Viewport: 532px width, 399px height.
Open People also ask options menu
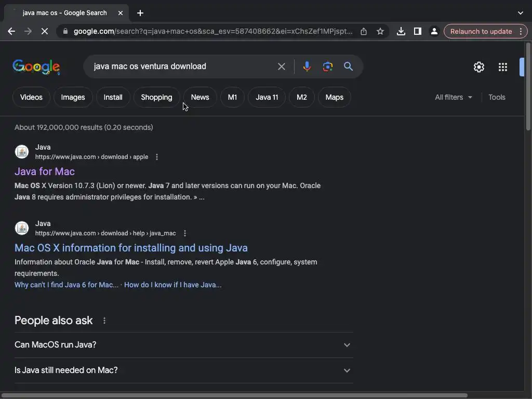coord(104,321)
